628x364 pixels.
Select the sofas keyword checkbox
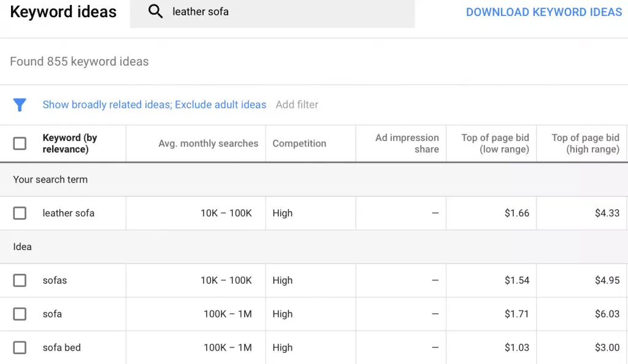[20, 280]
